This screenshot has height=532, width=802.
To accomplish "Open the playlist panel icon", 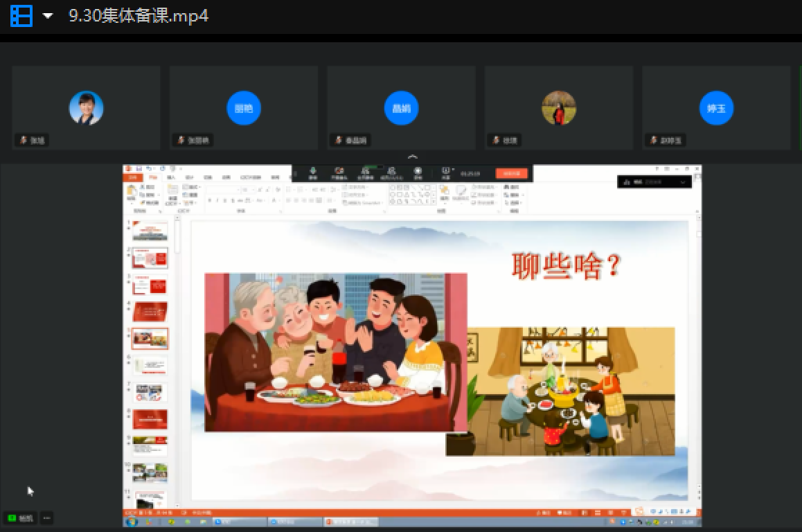I will tap(21, 16).
